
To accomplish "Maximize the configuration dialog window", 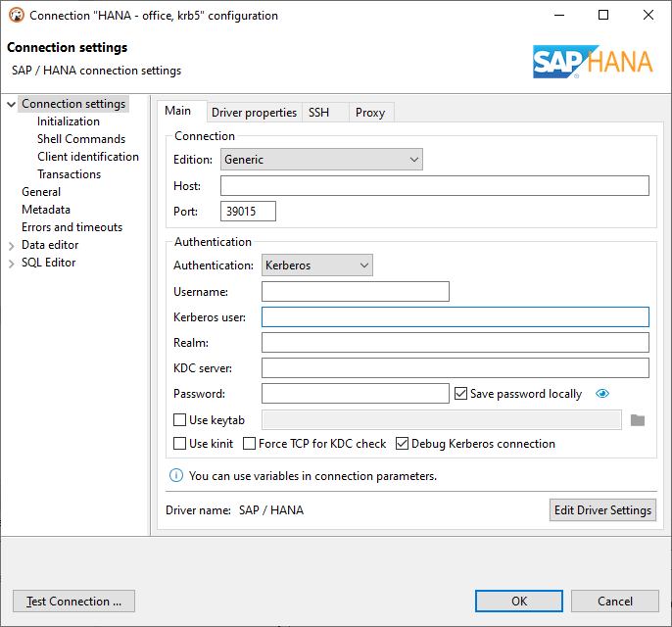I will (x=603, y=15).
